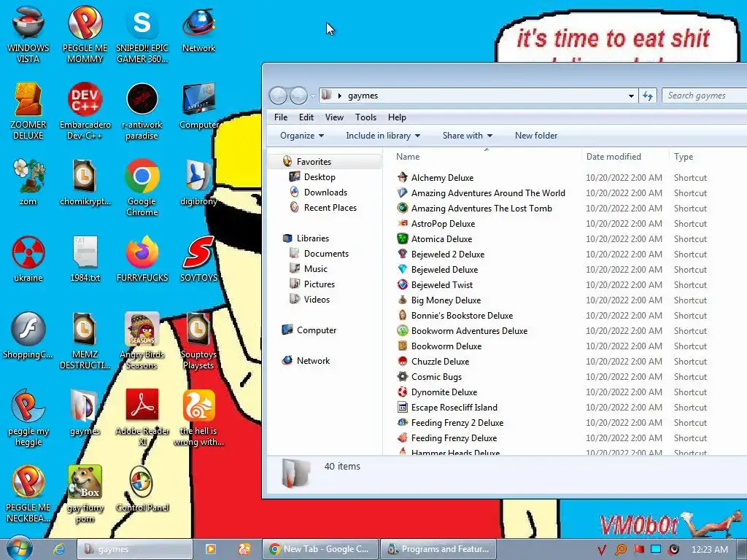The height and width of the screenshot is (560, 747).
Task: Open Downloads in Favorites
Action: click(x=325, y=192)
